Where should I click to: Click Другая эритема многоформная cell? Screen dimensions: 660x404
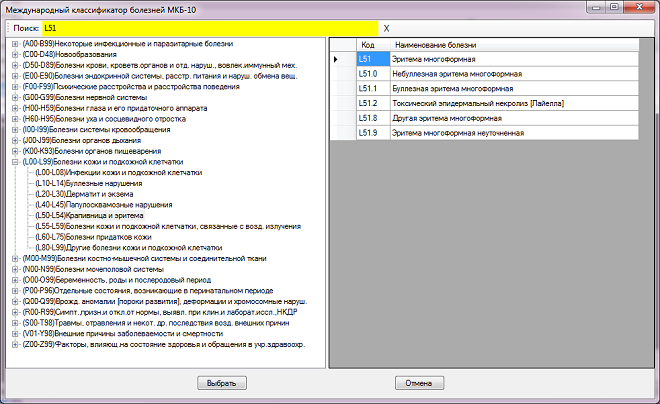pyautogui.click(x=514, y=118)
